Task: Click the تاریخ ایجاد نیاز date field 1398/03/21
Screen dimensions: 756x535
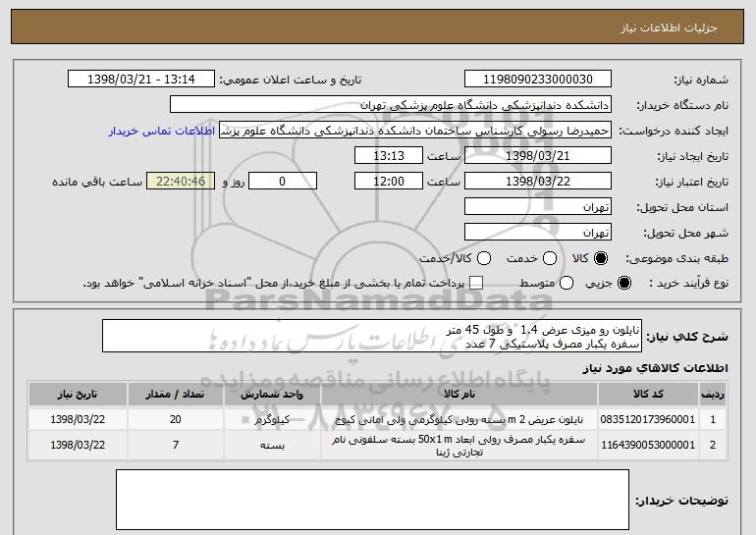Action: [x=538, y=156]
